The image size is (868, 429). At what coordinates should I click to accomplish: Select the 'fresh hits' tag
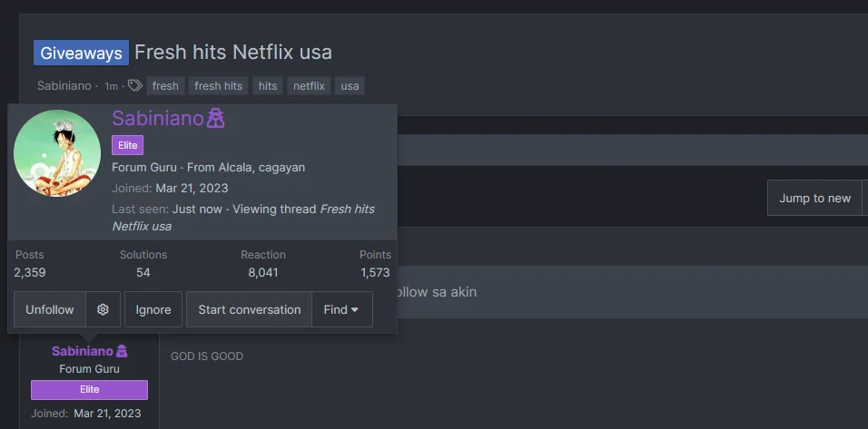click(219, 86)
